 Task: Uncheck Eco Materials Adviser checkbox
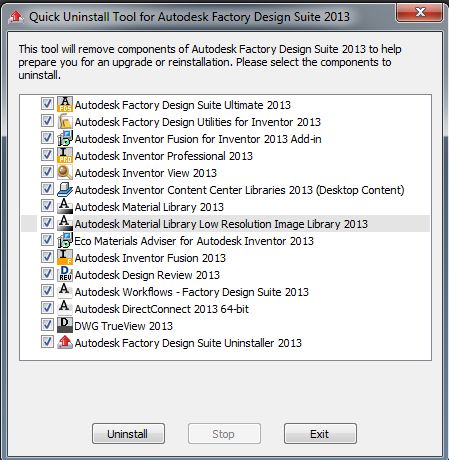tap(47, 240)
